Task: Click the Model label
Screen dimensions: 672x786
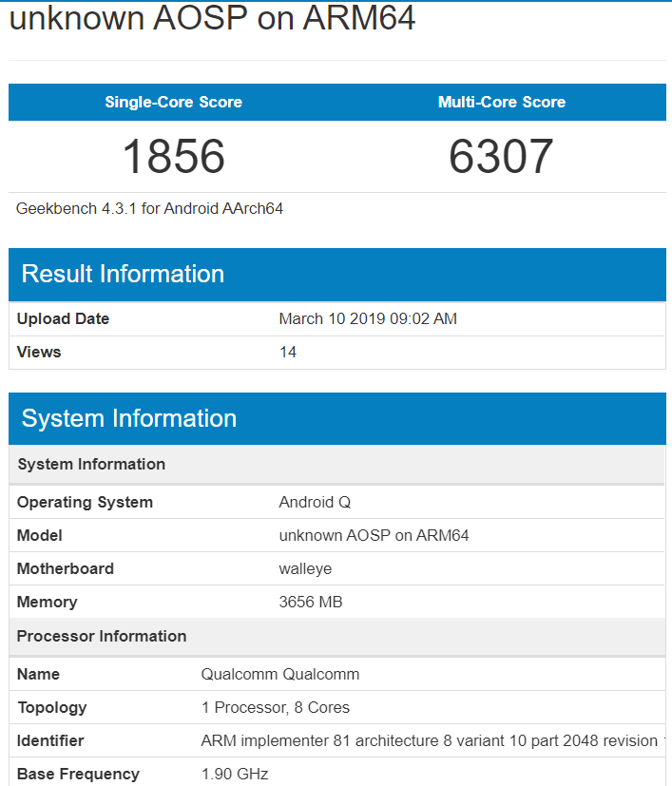Action: pyautogui.click(x=40, y=535)
